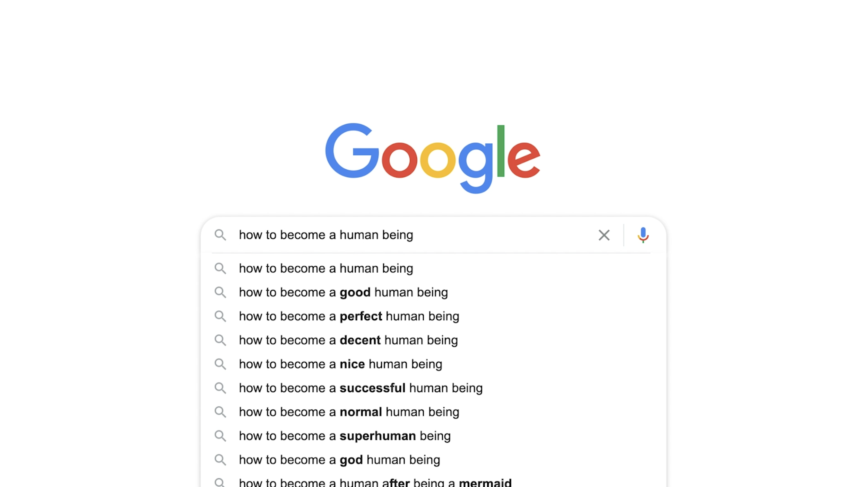Choose the "god human being" suggestion
868x487 pixels.
tap(339, 460)
